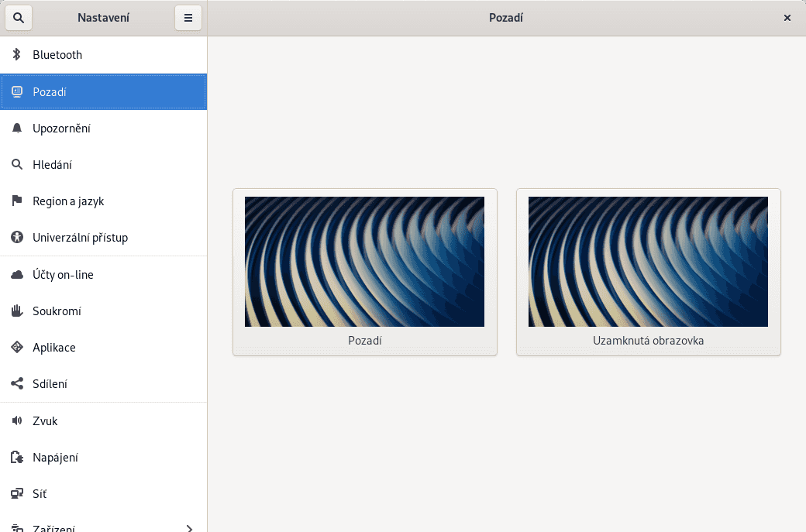Image resolution: width=806 pixels, height=532 pixels.
Task: Close the Nastavení window
Action: tap(787, 17)
